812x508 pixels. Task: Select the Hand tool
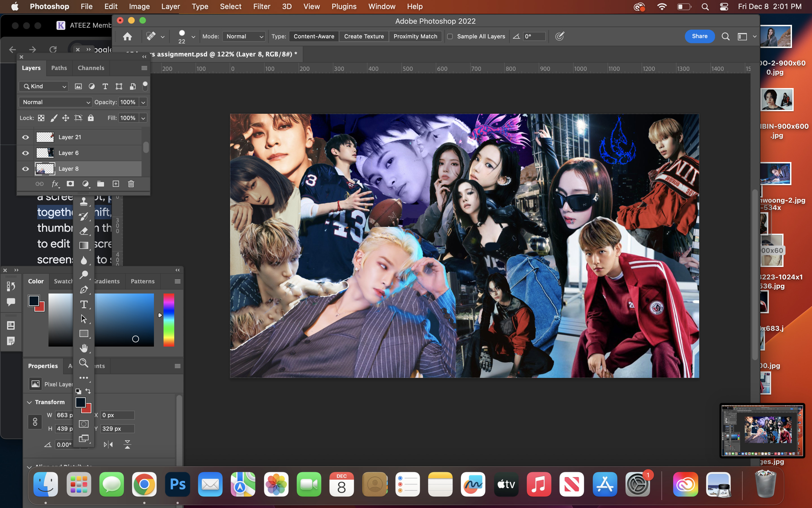pos(83,348)
